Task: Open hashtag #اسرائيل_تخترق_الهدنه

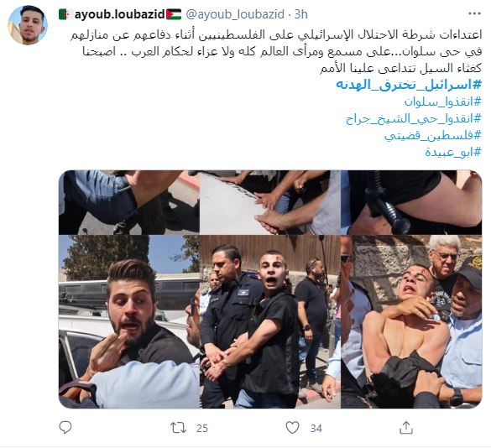Action: point(409,85)
